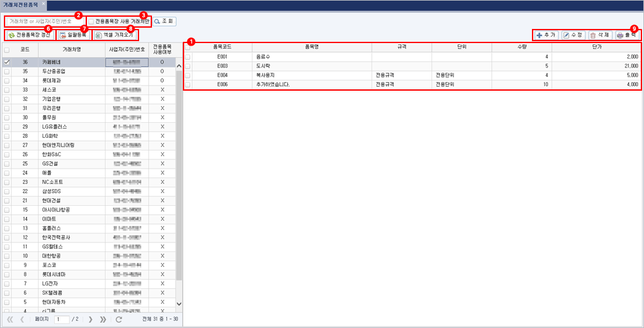This screenshot has height=328, width=644.
Task: Check the E001 음료수 item checkbox
Action: tap(187, 57)
